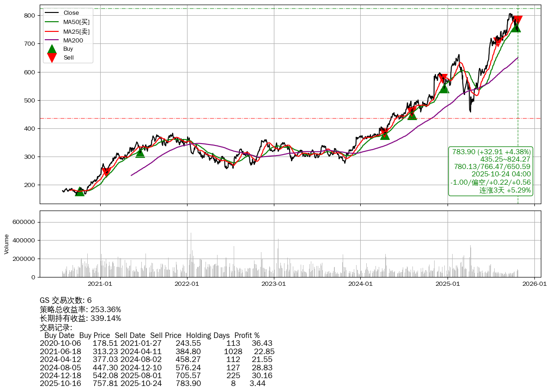This screenshot has width=551, height=392.
Task: Click the black Close line swatch in legend
Action: (x=52, y=13)
